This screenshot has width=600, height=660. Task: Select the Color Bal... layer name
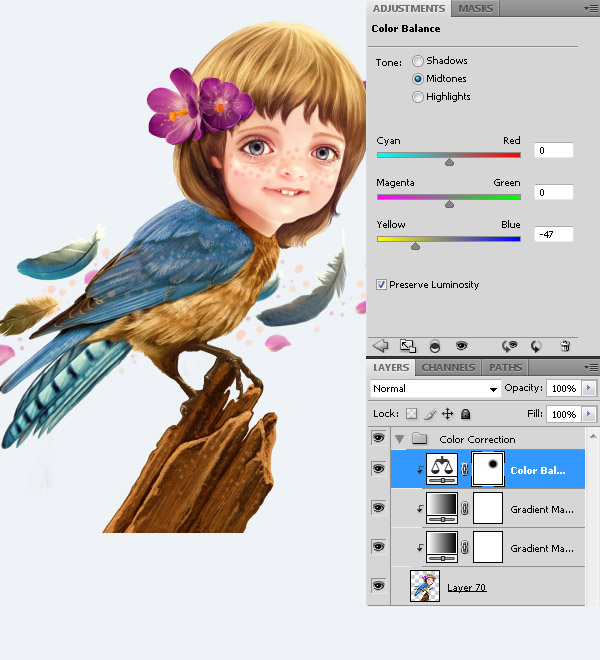(538, 470)
